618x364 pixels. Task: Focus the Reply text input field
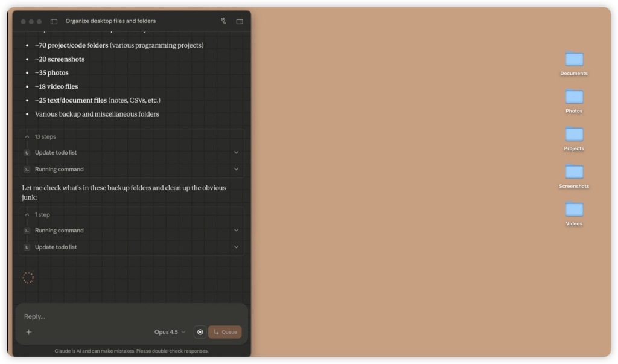coord(121,316)
